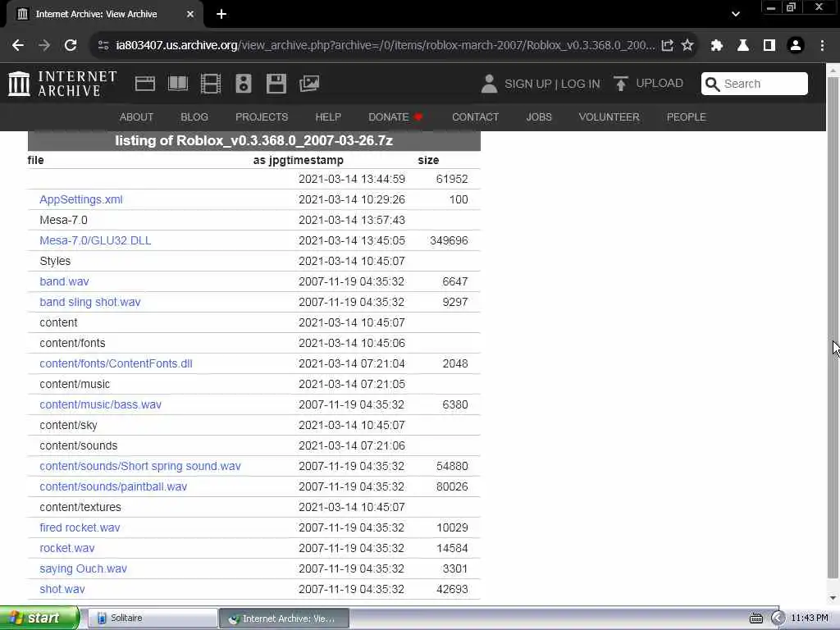Screen dimensions: 840x630
Task: Open the PROJECTS menu item
Action: tap(262, 116)
